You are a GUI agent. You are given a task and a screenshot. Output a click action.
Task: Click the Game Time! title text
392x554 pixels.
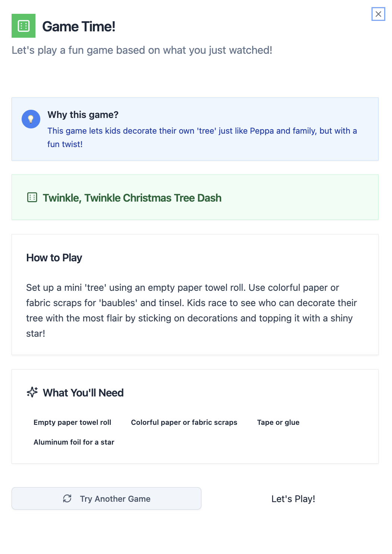[x=79, y=27]
